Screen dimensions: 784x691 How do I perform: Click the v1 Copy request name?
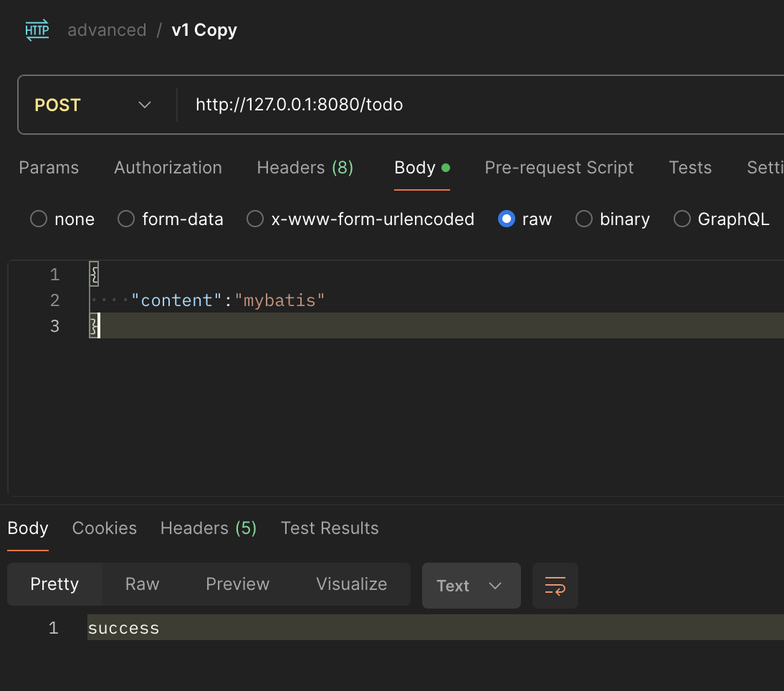click(x=204, y=30)
